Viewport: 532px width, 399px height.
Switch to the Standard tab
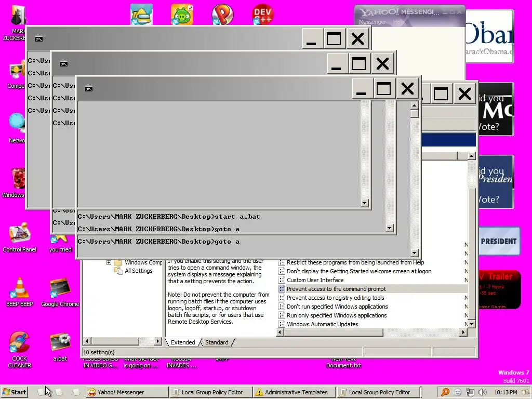click(x=217, y=342)
